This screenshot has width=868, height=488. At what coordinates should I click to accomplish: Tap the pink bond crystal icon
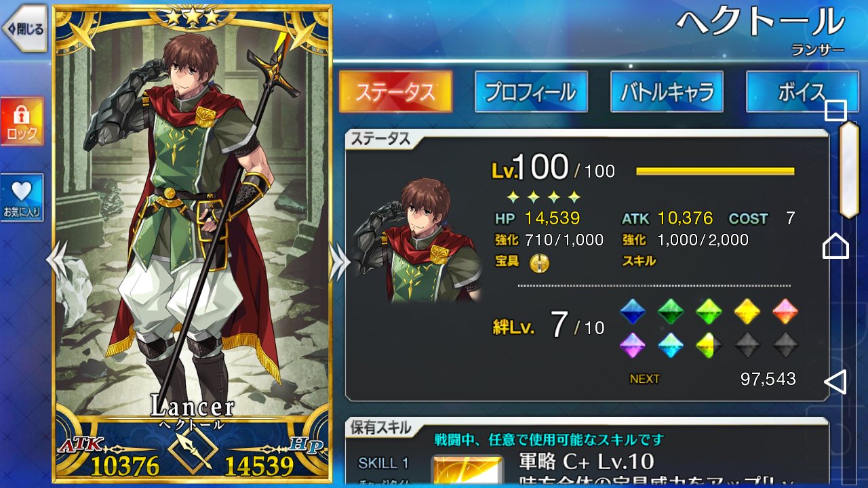pyautogui.click(x=785, y=311)
